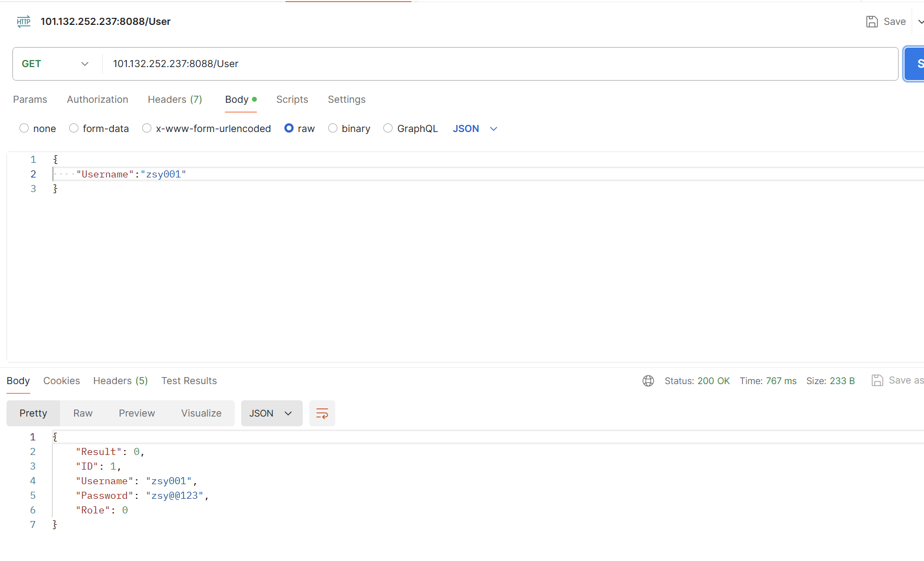This screenshot has height=561, width=924.
Task: Click the response Body tab
Action: [18, 381]
